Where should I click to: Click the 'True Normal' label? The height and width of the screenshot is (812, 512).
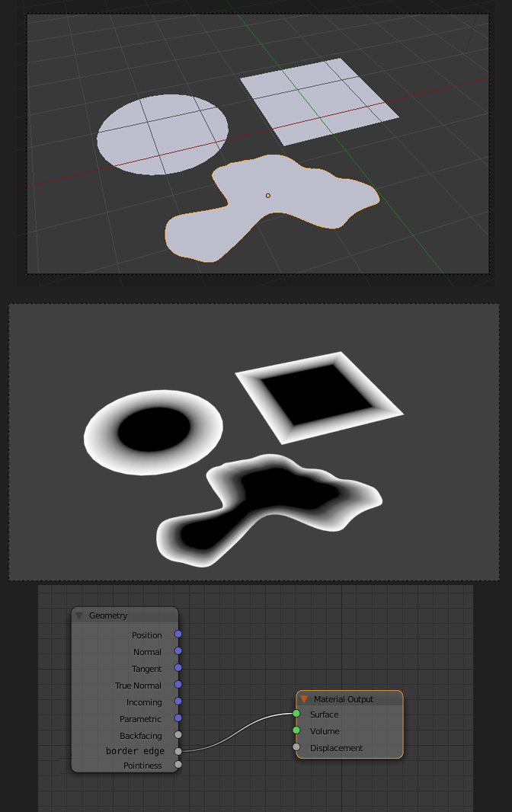pos(138,686)
